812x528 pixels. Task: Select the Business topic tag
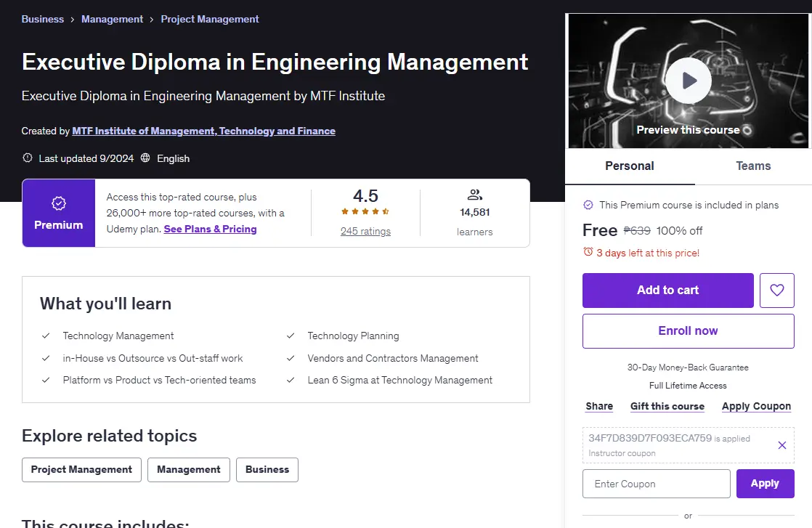[x=267, y=470]
